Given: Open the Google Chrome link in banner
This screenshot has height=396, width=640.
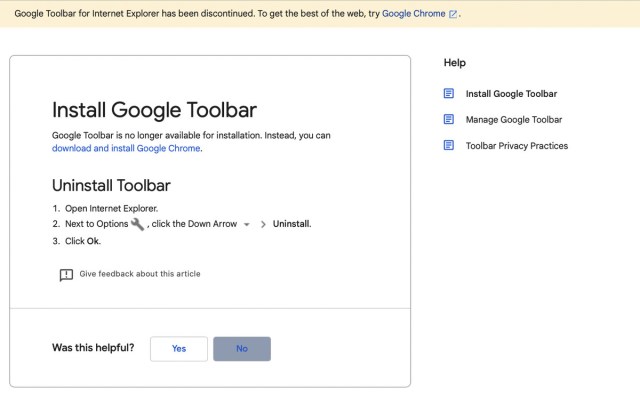Looking at the screenshot, I should 413,13.
